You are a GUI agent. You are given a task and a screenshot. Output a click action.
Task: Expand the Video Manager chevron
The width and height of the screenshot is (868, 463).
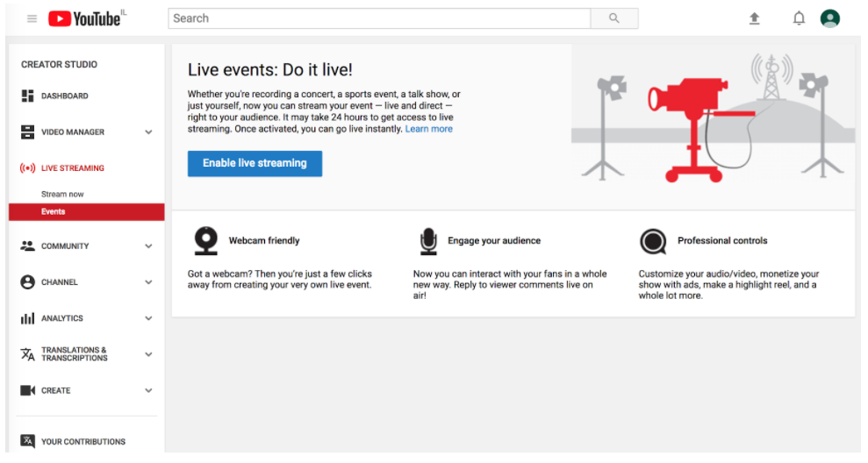(x=148, y=132)
